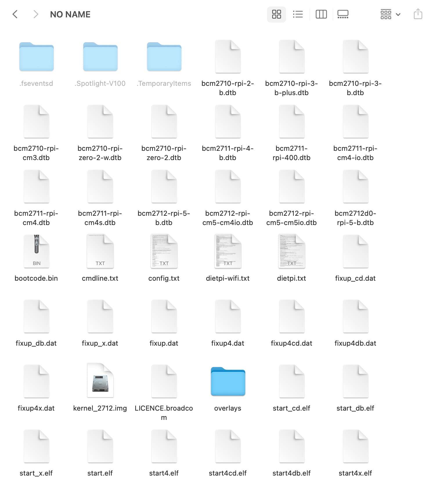This screenshot has width=426, height=504.
Task: Click the fixup4x.dat file name label
Action: [36, 408]
